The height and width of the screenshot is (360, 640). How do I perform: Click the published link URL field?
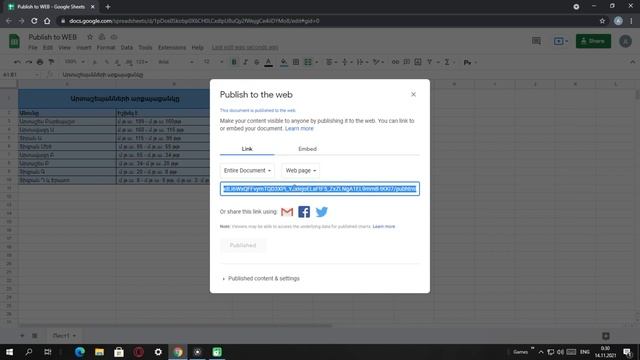point(320,189)
